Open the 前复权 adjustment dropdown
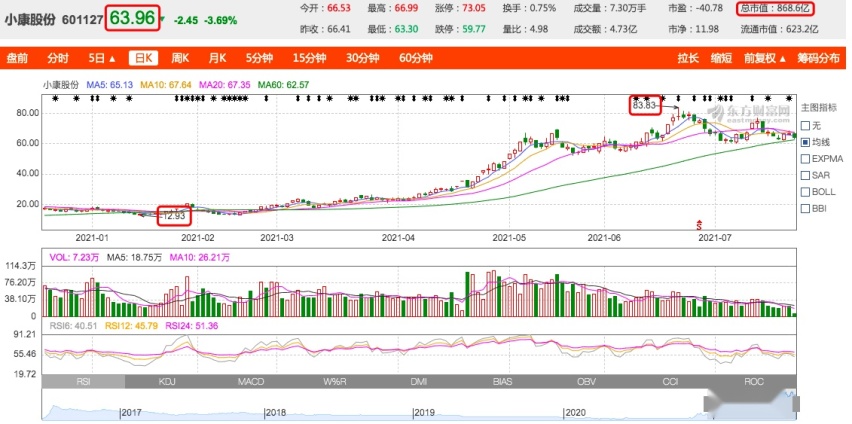Image resolution: width=852 pixels, height=424 pixels. [x=765, y=58]
